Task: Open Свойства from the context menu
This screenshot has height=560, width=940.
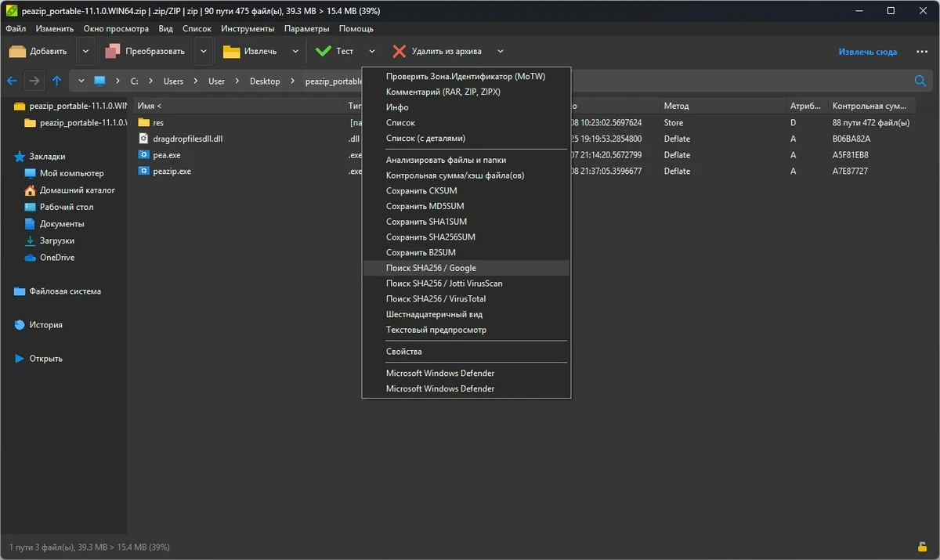Action: click(466, 352)
